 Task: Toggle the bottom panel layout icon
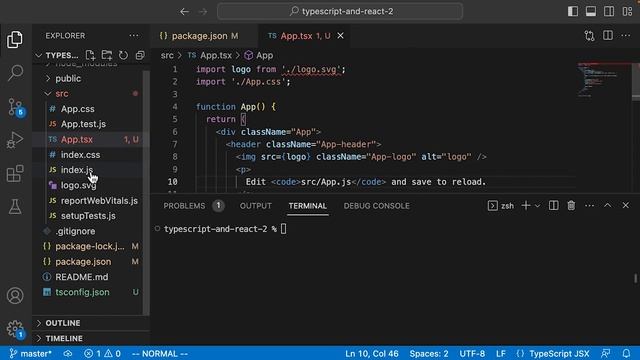591,11
